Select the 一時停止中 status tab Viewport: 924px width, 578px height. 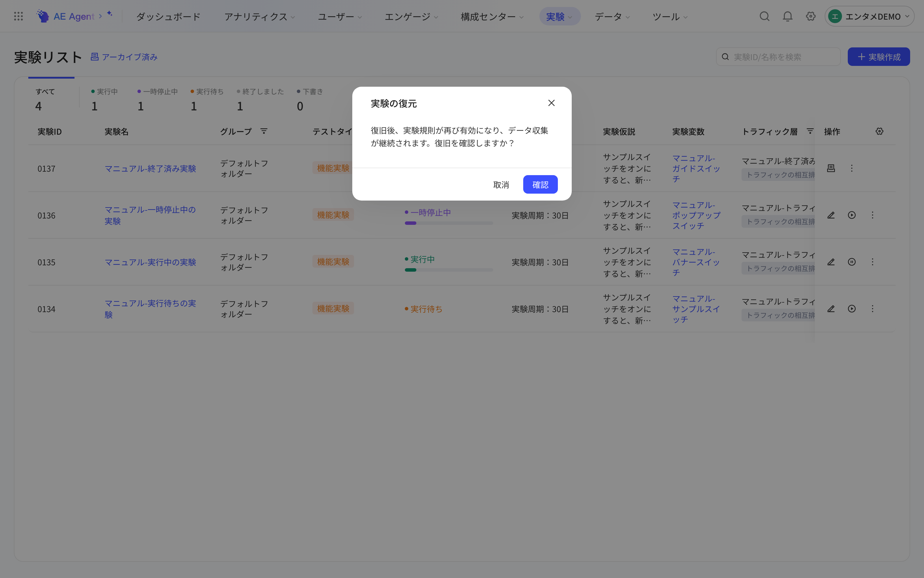[157, 99]
